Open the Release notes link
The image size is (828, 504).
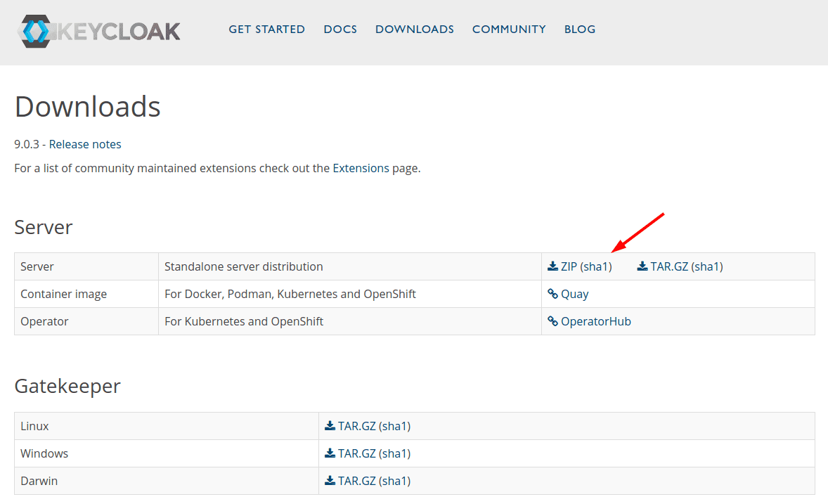[x=85, y=144]
